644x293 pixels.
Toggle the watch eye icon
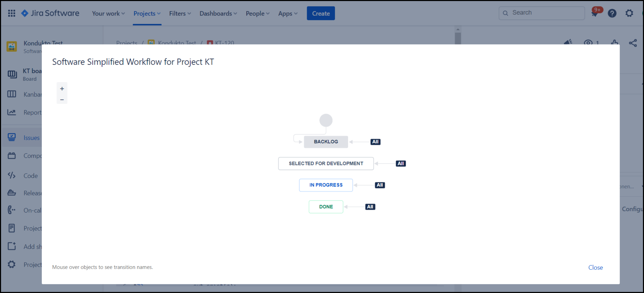tap(588, 42)
